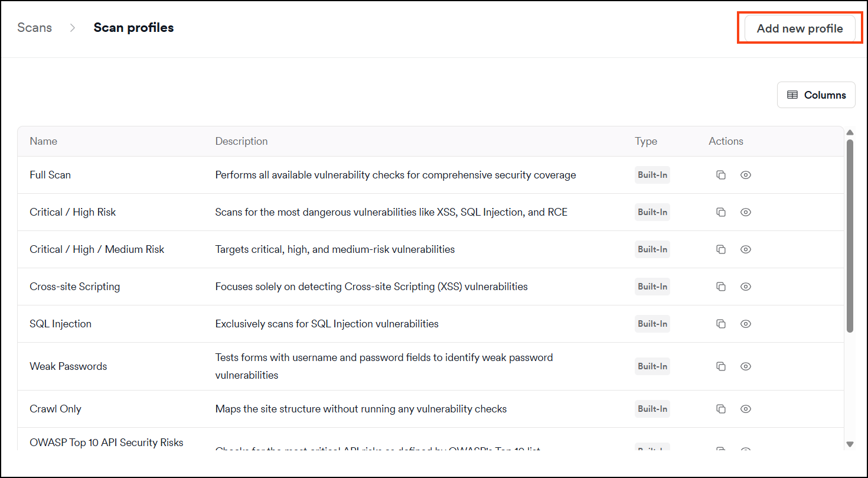Viewport: 868px width, 478px height.
Task: Copy the Crawl Only profile
Action: pyautogui.click(x=720, y=409)
